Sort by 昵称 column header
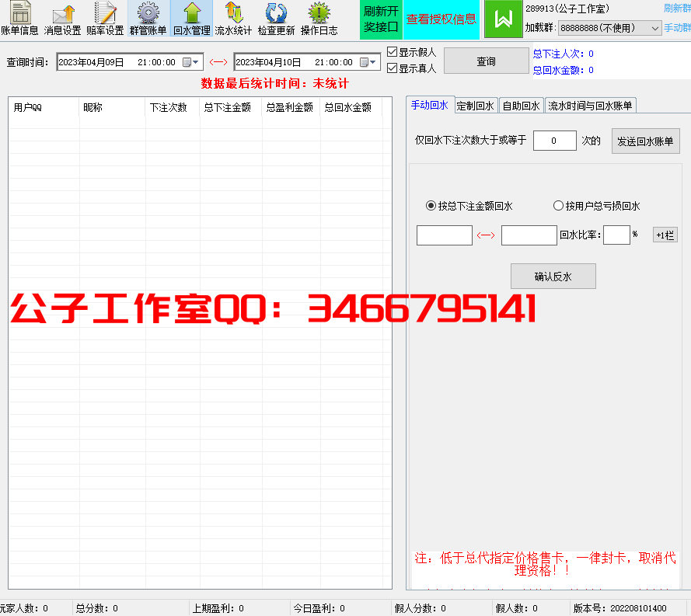This screenshot has height=616, width=691. (x=112, y=107)
